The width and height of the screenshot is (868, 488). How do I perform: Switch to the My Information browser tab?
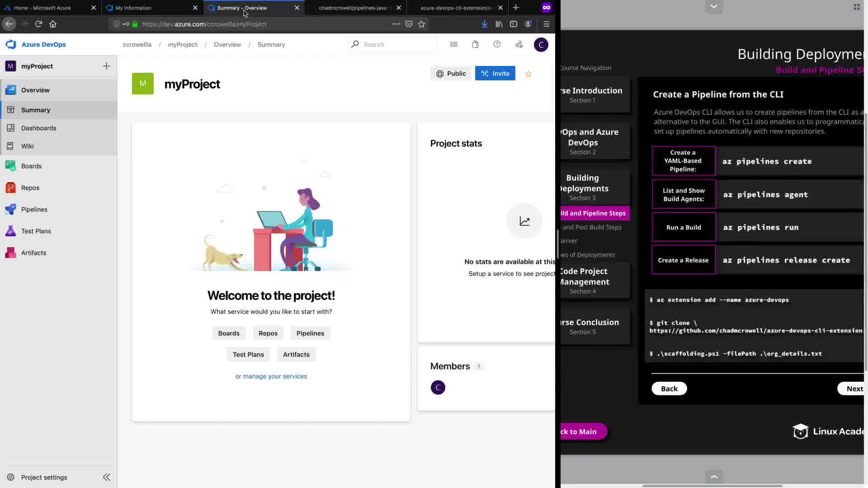click(133, 8)
